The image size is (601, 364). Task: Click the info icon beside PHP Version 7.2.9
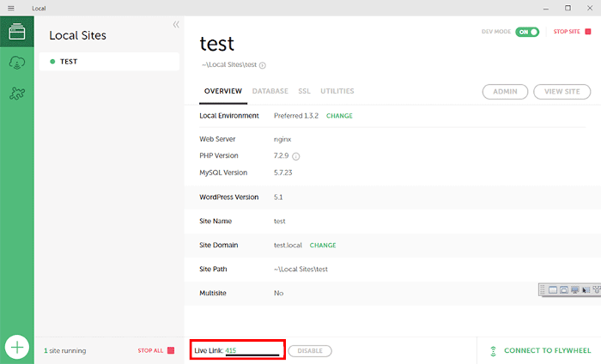point(296,156)
